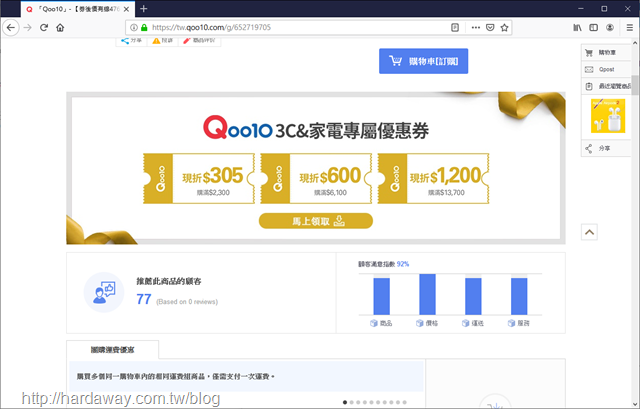Show sidebars icon in toolbar

click(593, 28)
